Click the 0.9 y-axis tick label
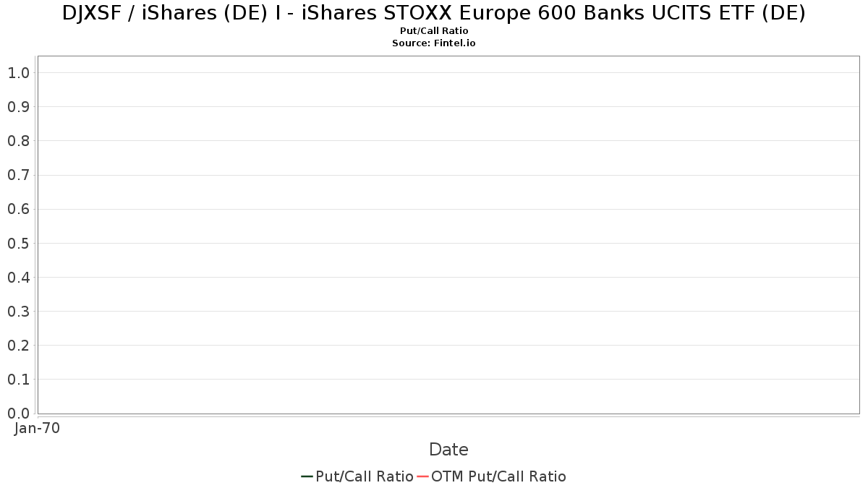Image resolution: width=868 pixels, height=488 pixels. coord(18,107)
